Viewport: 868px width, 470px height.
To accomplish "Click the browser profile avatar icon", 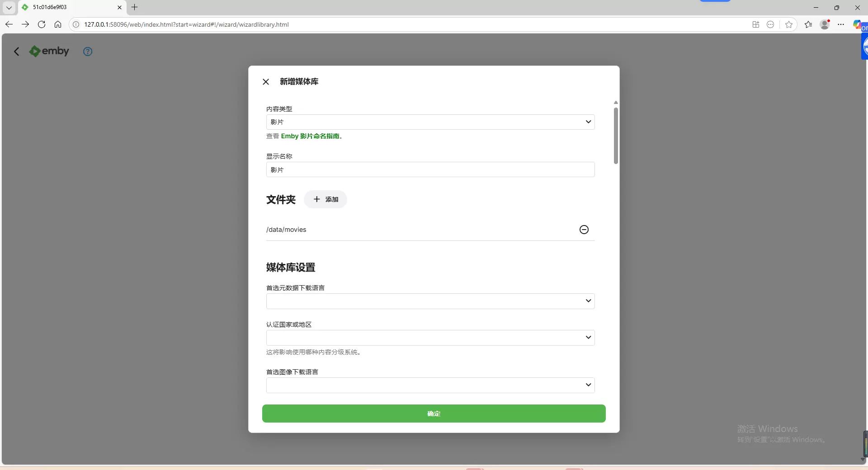I will 825,24.
